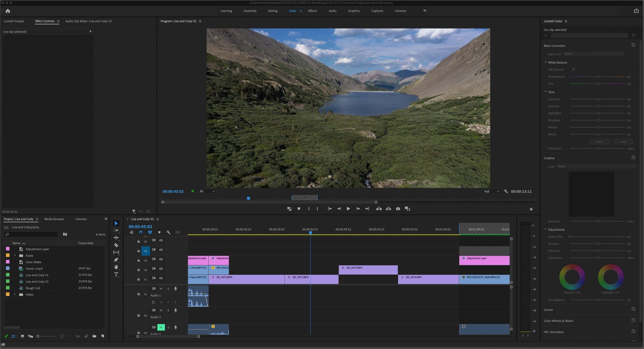Open the Fit zoom level dropdown

point(207,191)
